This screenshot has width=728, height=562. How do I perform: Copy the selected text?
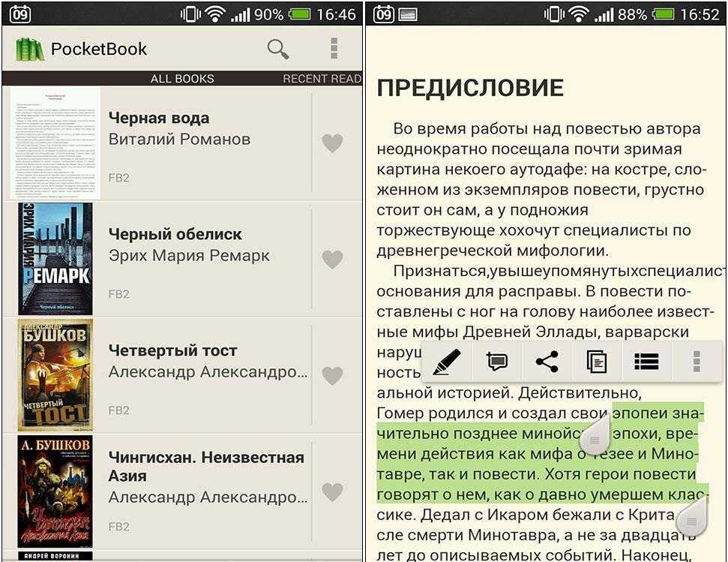point(597,362)
